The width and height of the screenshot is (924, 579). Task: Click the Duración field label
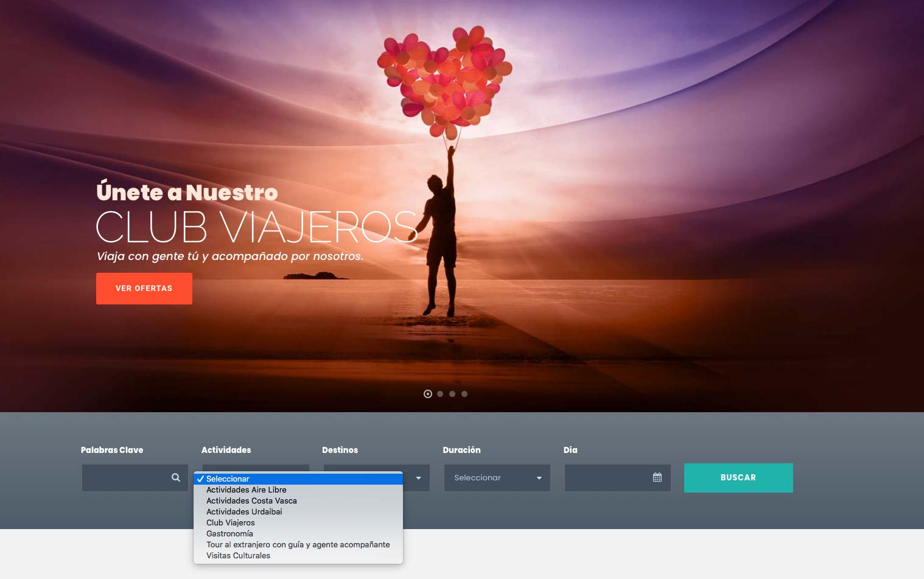462,450
